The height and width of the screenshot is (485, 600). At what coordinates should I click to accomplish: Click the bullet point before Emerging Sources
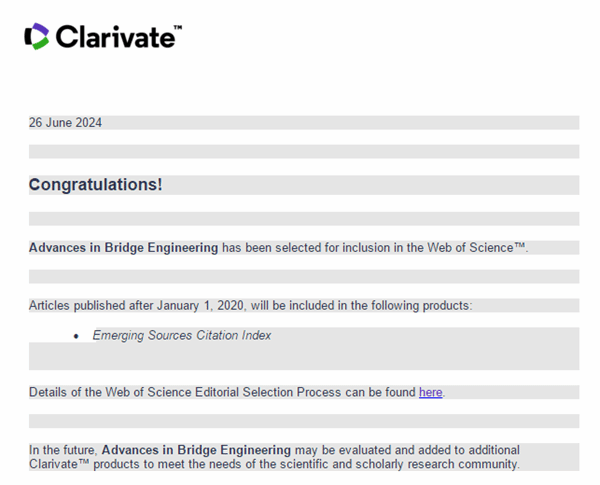[76, 336]
